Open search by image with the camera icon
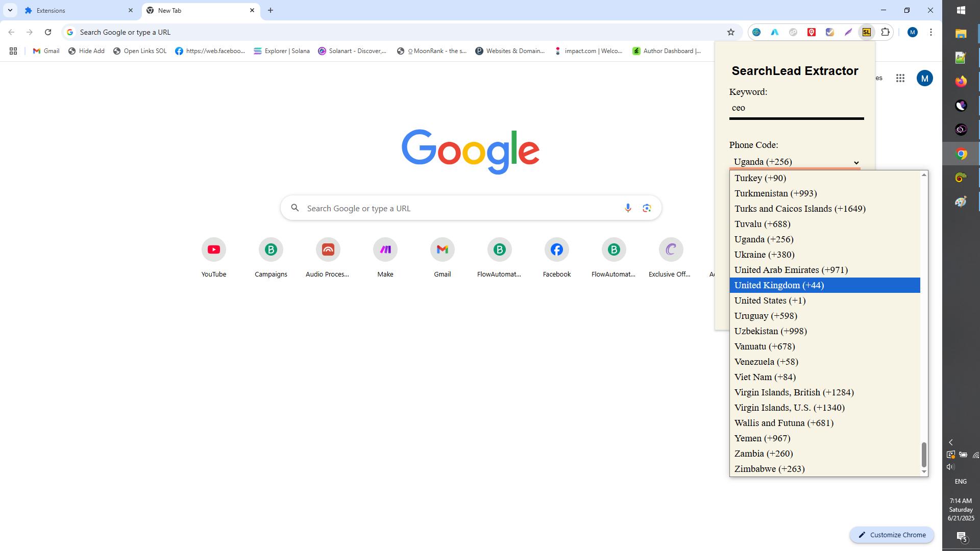The width and height of the screenshot is (980, 551). click(x=647, y=208)
